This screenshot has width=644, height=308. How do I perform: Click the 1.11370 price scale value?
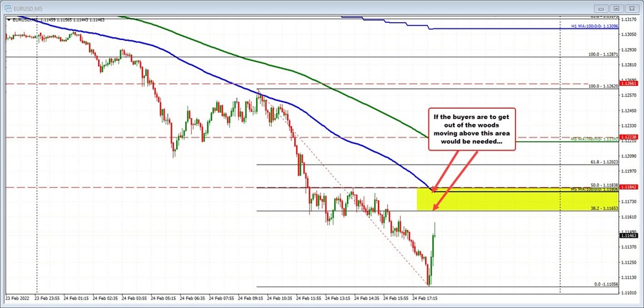(629, 246)
